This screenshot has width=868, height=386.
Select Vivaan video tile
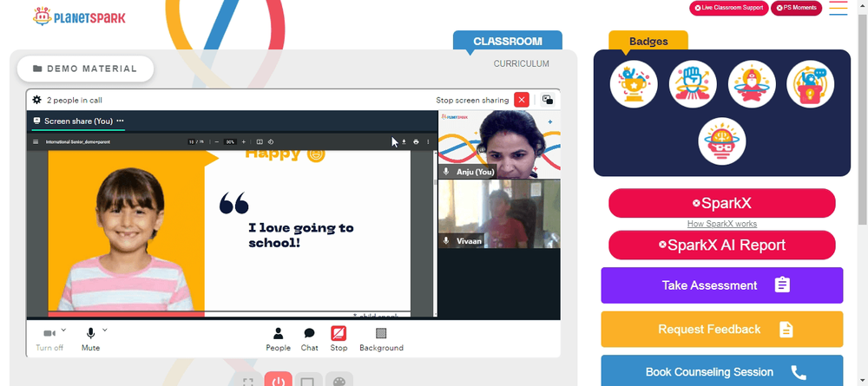pyautogui.click(x=499, y=213)
